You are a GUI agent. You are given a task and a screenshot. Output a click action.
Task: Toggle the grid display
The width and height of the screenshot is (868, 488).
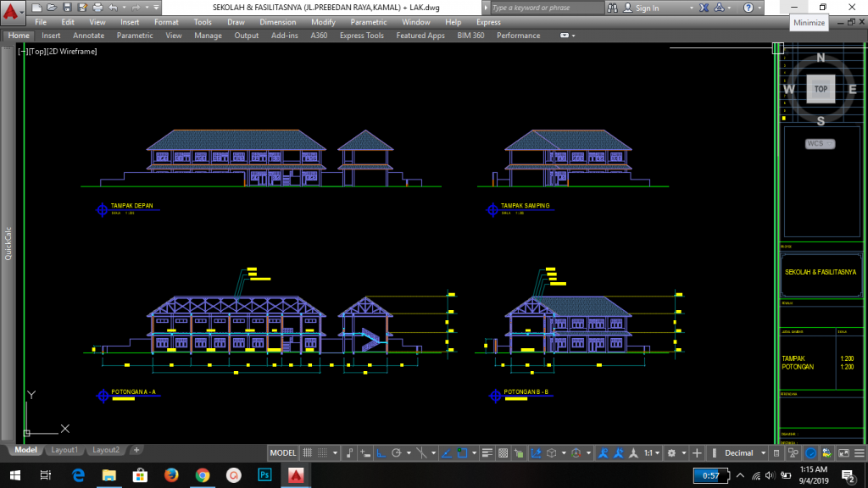(308, 451)
